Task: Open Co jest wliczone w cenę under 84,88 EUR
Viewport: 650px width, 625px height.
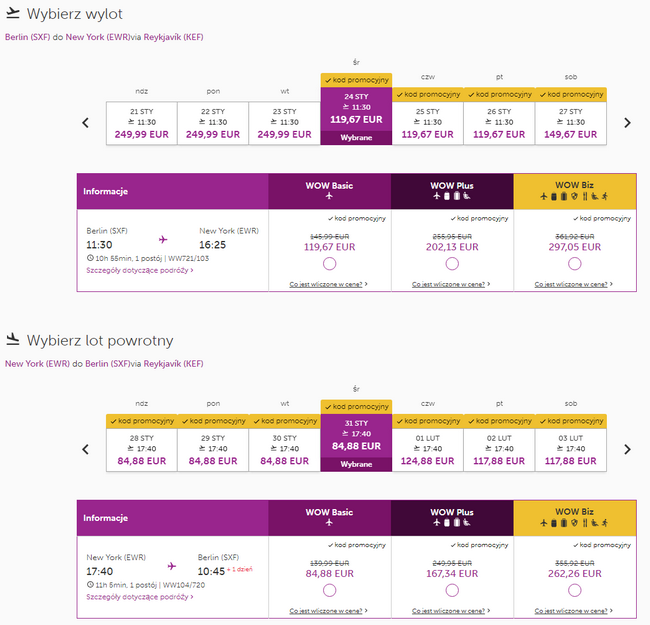Action: pos(328,611)
